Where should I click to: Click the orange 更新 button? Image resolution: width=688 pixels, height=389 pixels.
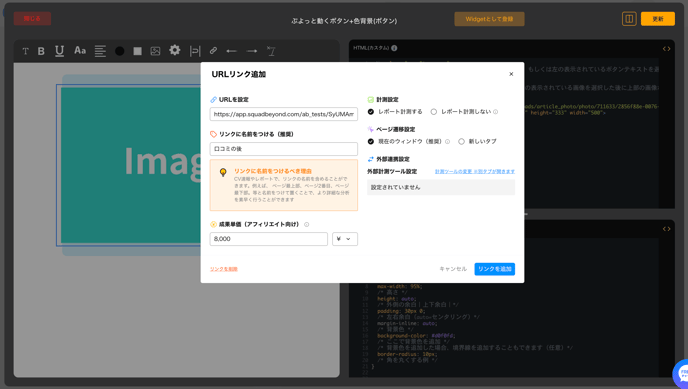tap(658, 19)
